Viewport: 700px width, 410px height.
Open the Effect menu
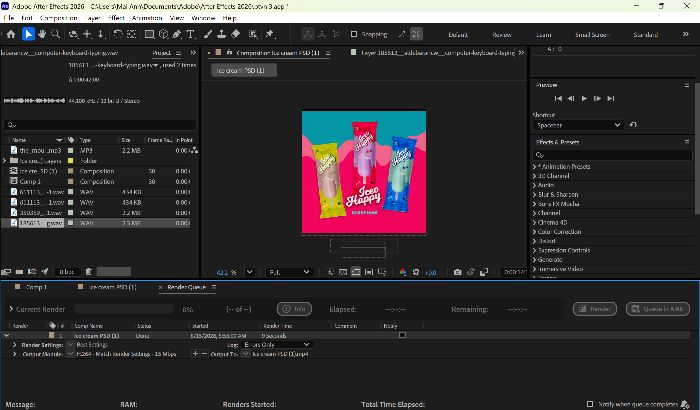click(x=116, y=18)
